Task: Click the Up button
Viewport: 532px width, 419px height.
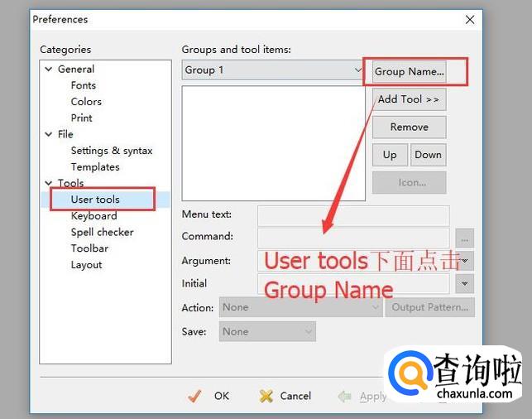Action: [390, 155]
